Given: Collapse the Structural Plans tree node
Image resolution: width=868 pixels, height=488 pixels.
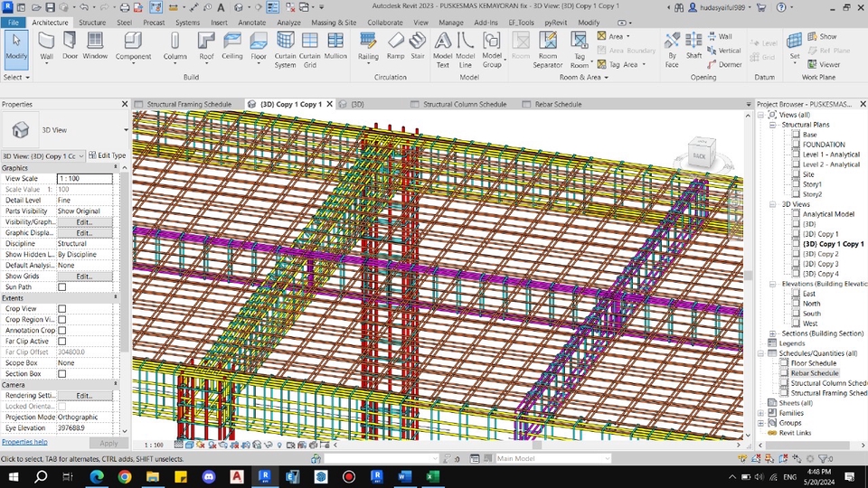Looking at the screenshot, I should click(x=772, y=125).
